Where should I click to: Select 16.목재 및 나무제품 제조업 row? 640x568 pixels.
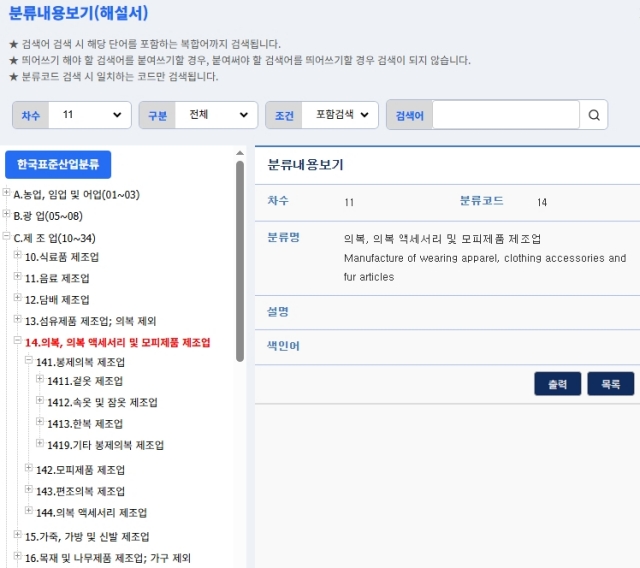click(x=108, y=558)
